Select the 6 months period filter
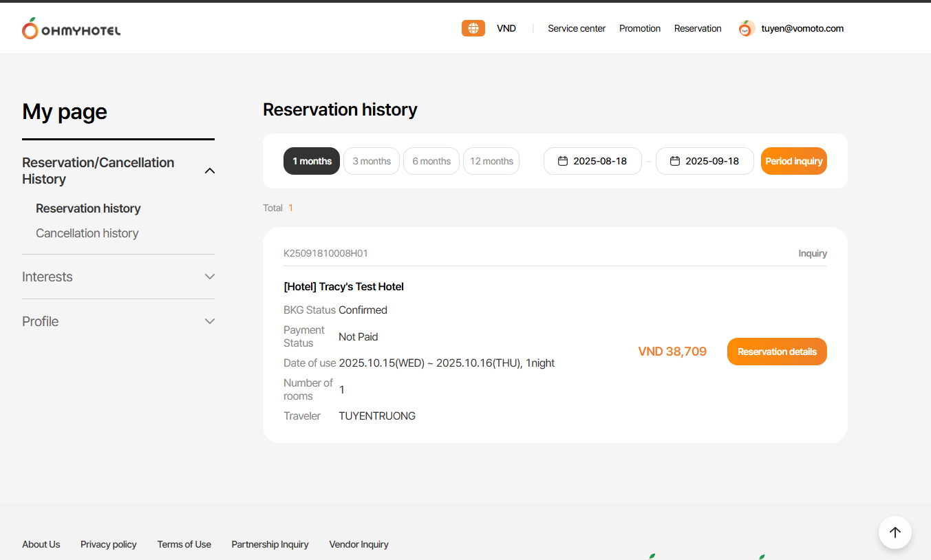The width and height of the screenshot is (931, 560). click(x=431, y=161)
